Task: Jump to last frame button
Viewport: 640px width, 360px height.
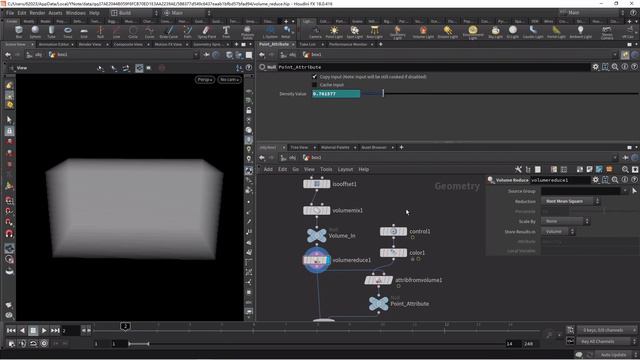Action: [55, 330]
